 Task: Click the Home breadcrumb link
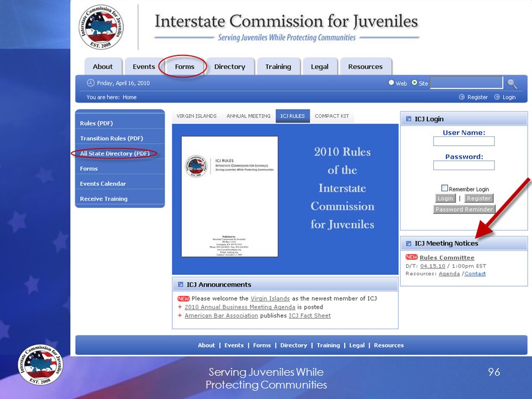[x=130, y=97]
